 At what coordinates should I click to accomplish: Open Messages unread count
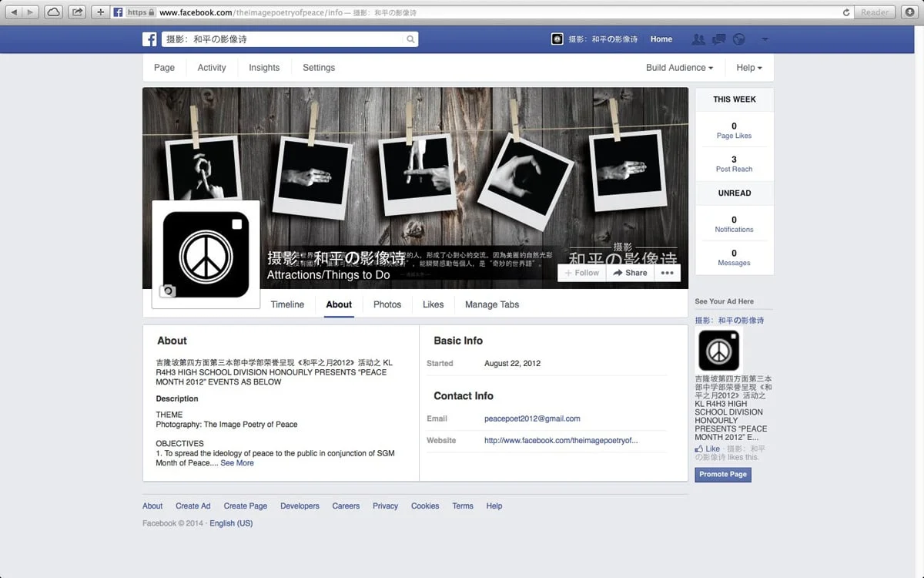[x=734, y=257]
